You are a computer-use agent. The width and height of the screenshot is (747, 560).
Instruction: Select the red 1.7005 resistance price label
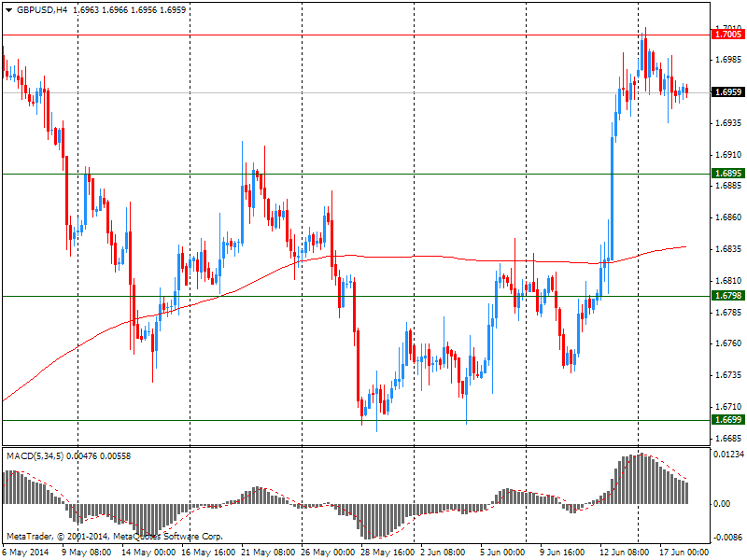pyautogui.click(x=728, y=35)
